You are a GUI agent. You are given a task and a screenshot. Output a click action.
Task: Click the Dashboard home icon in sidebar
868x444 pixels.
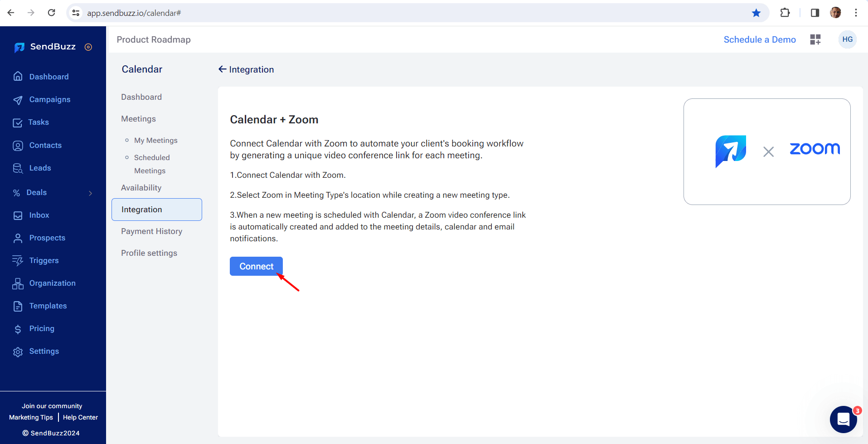[18, 76]
